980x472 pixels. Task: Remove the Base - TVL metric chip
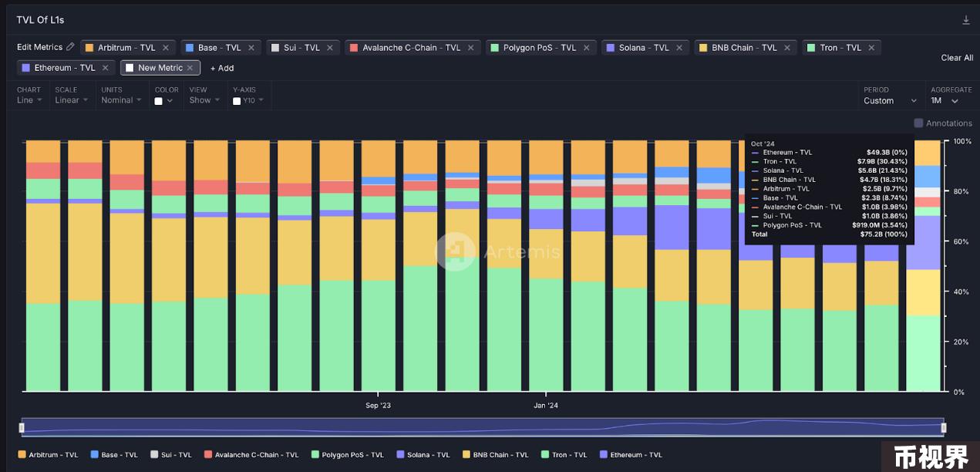[251, 48]
